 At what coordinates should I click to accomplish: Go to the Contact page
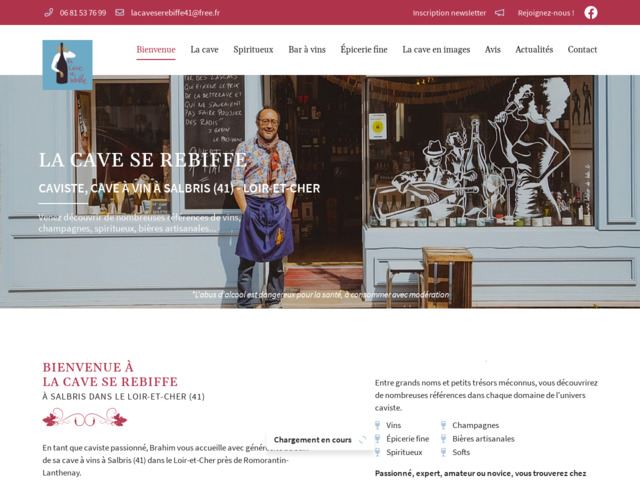[x=582, y=49]
